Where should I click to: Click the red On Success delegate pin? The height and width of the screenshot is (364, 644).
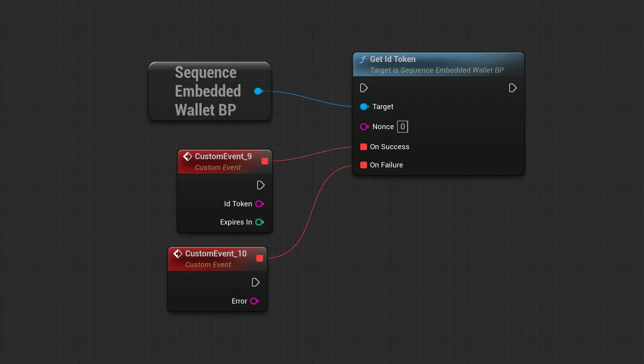click(364, 147)
